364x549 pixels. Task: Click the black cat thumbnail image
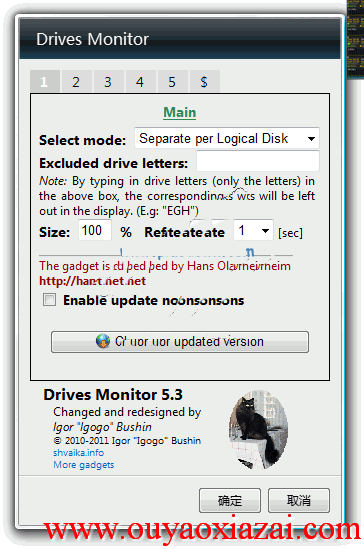259,430
